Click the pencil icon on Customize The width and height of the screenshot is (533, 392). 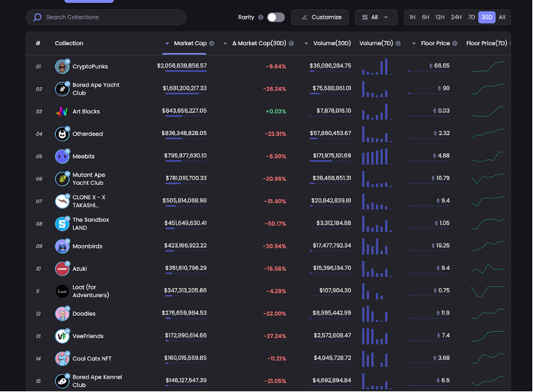coord(305,17)
